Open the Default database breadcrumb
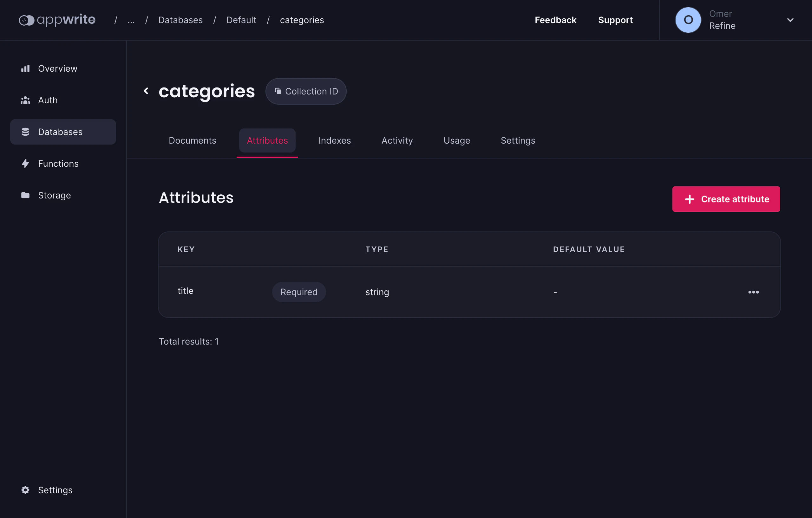812x518 pixels. coord(241,20)
